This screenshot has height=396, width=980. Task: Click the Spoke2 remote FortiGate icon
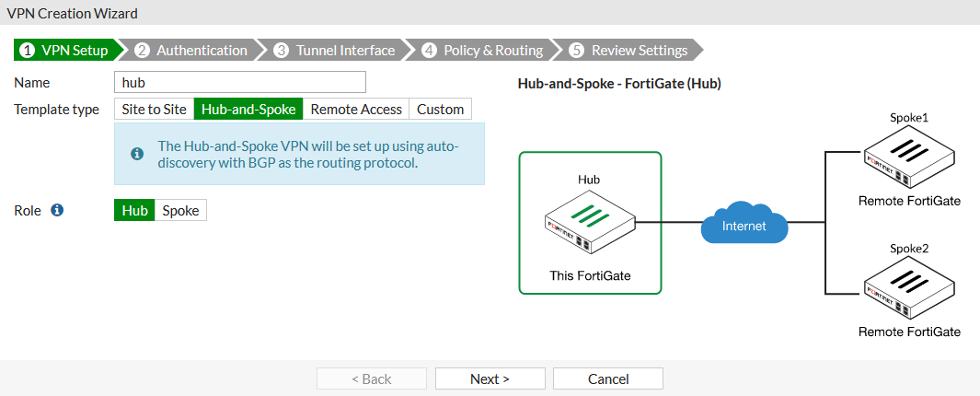click(x=908, y=287)
